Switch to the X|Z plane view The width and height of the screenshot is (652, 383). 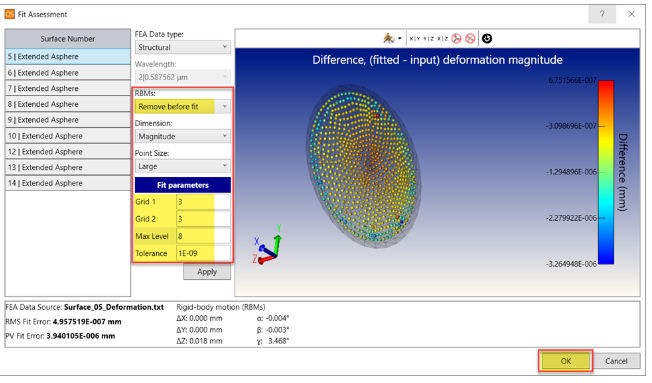coord(442,39)
